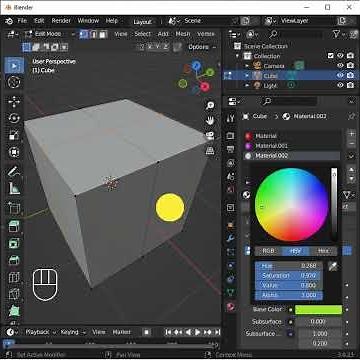Select the Annotate pencil tool
The height and width of the screenshot is (360, 360).
click(14, 172)
